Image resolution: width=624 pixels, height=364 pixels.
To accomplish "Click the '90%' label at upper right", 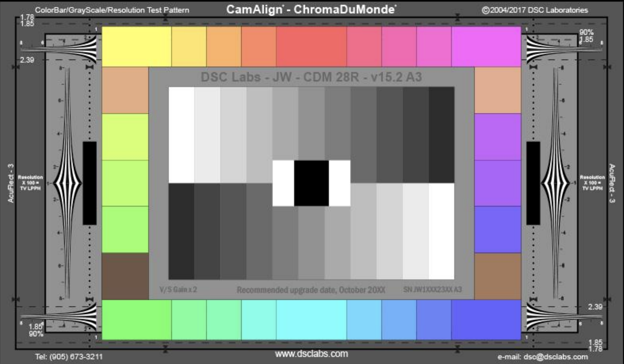I will point(586,32).
